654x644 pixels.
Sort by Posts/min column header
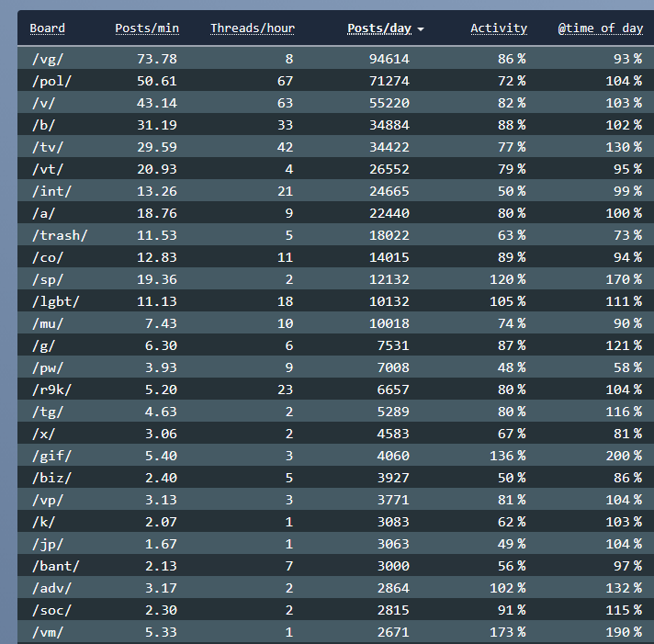coord(147,28)
